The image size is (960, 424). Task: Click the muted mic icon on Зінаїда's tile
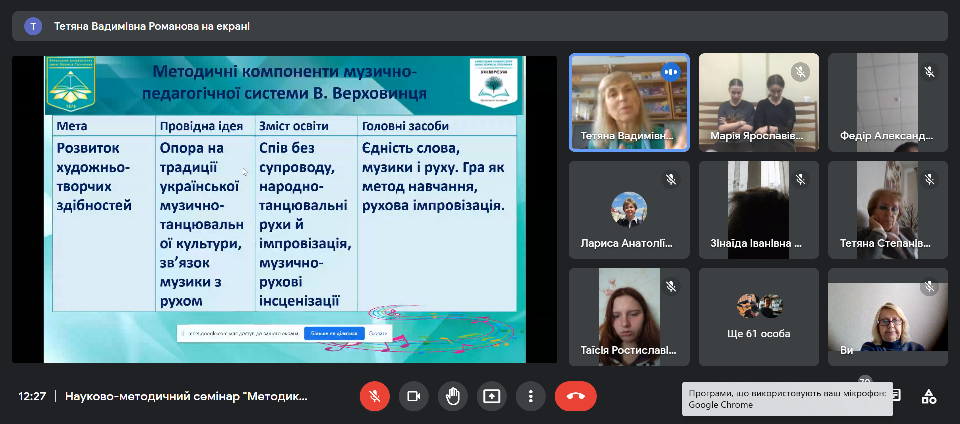[800, 179]
